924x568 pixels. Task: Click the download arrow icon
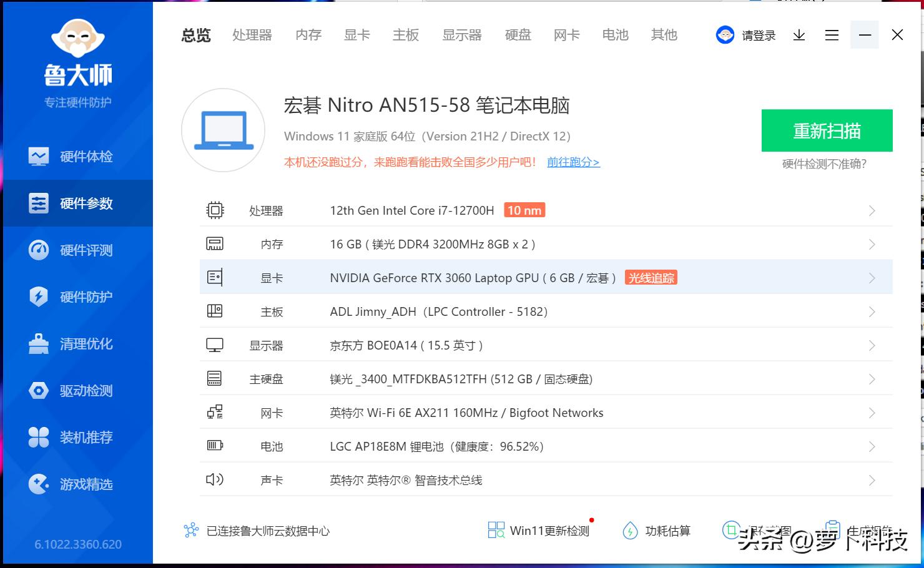tap(799, 35)
